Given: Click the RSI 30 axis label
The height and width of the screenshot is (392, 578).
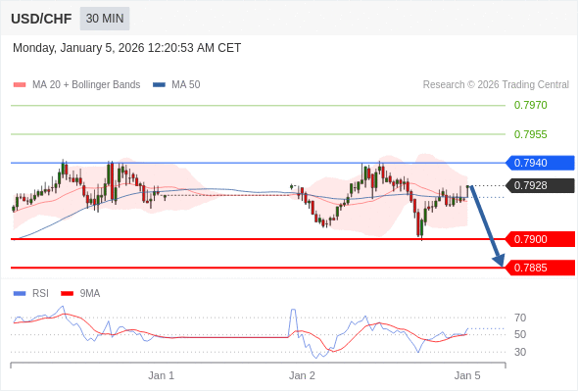Looking at the screenshot, I should click(520, 352).
